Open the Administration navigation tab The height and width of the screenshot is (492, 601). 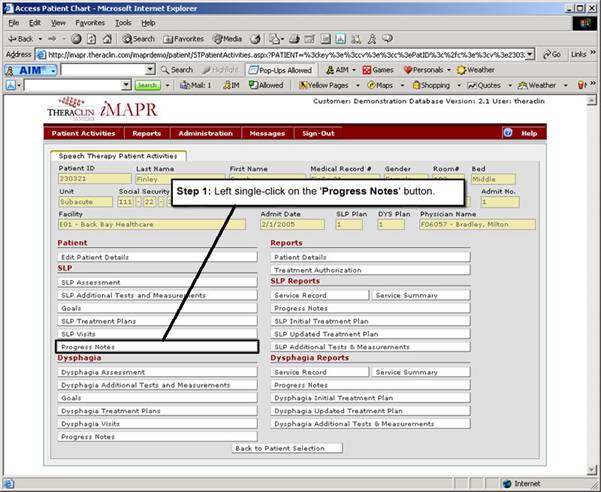205,133
